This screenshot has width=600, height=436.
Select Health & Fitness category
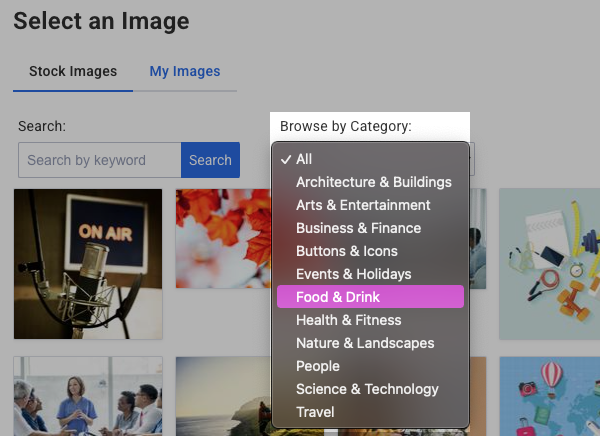pos(348,320)
